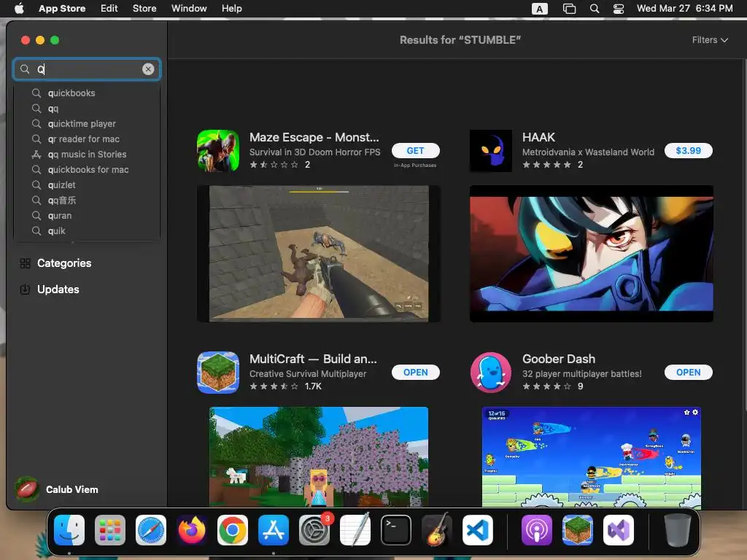The width and height of the screenshot is (747, 560).
Task: Open System Settings from the Dock
Action: point(314,530)
